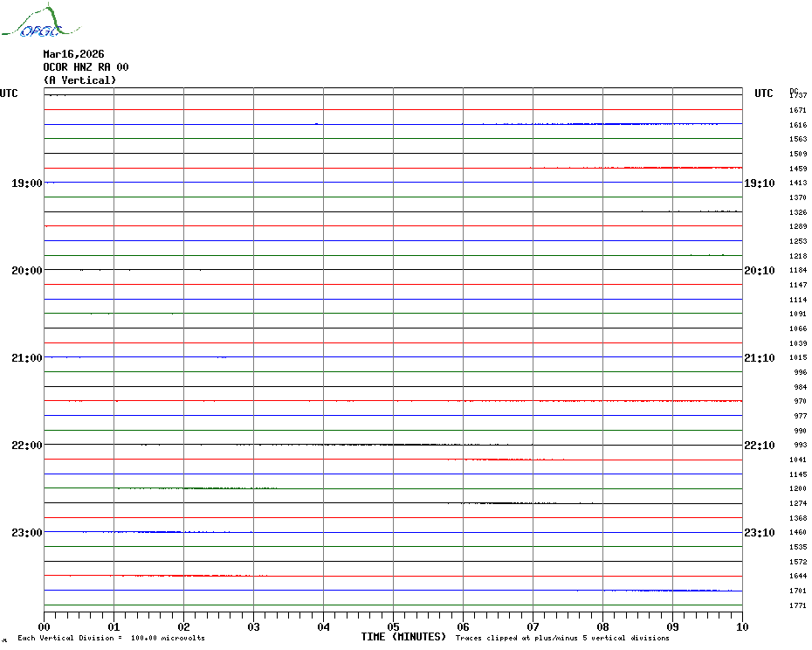The width and height of the screenshot is (812, 650).
Task: Click the 1737 DC offset value
Action: (798, 95)
